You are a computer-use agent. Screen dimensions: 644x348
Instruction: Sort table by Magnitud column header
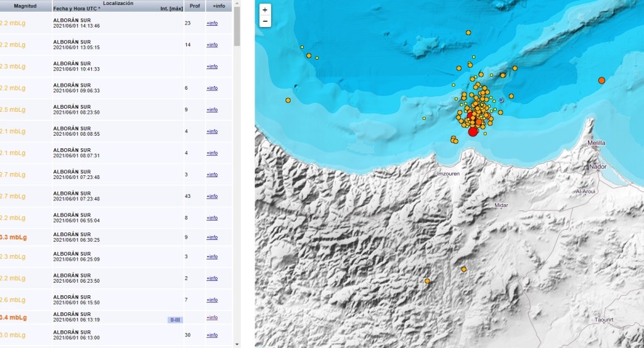[25, 6]
